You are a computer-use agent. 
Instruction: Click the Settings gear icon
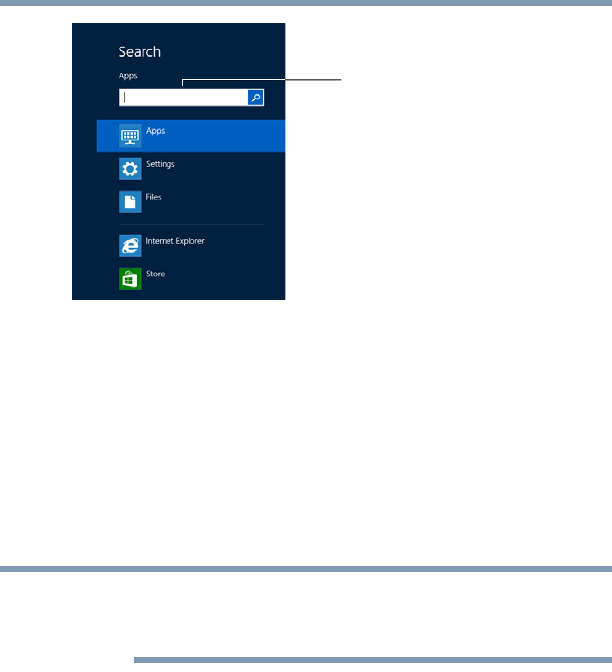(x=130, y=169)
